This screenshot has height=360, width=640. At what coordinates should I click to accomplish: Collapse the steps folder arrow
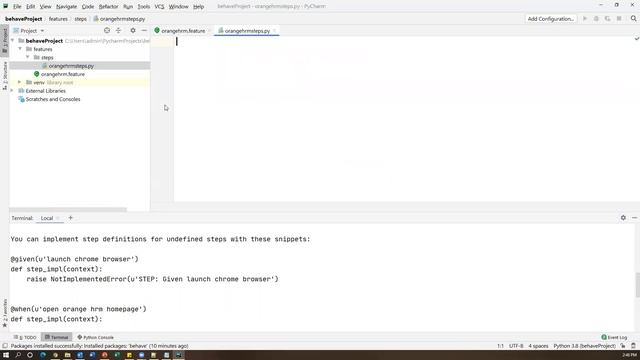pos(28,57)
